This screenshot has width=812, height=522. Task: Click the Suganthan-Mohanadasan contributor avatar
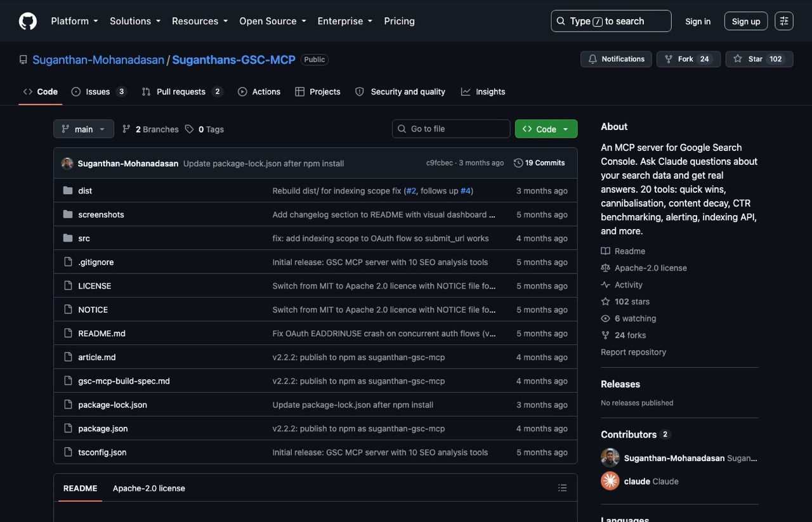coord(610,458)
